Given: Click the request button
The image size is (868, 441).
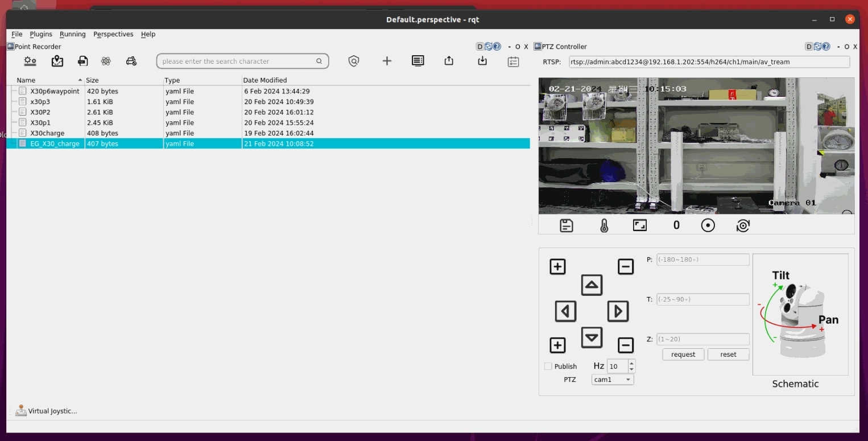Looking at the screenshot, I should pos(683,355).
